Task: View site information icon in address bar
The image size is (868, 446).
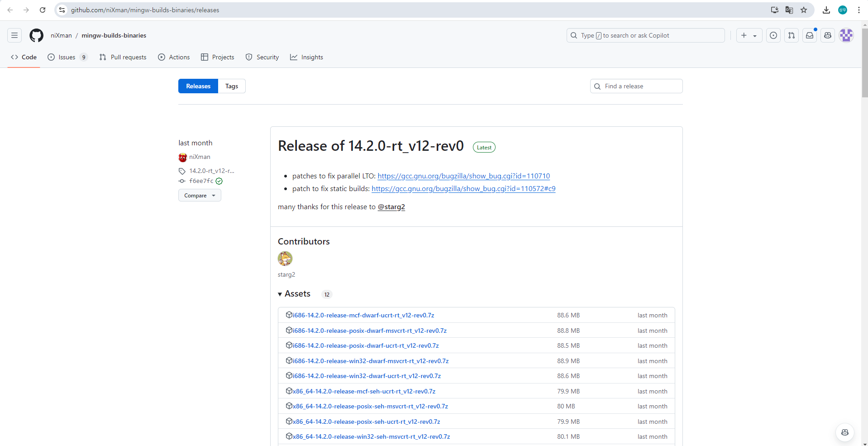Action: point(62,10)
